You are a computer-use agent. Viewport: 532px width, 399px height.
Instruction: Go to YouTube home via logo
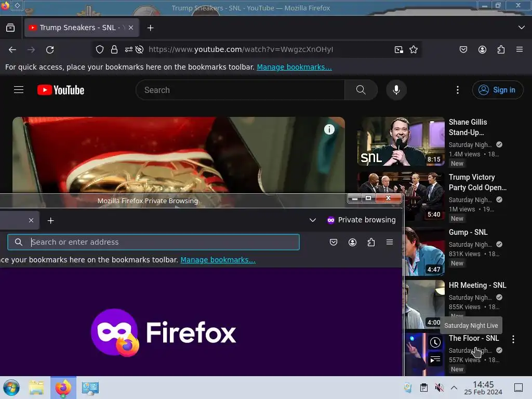tap(61, 90)
